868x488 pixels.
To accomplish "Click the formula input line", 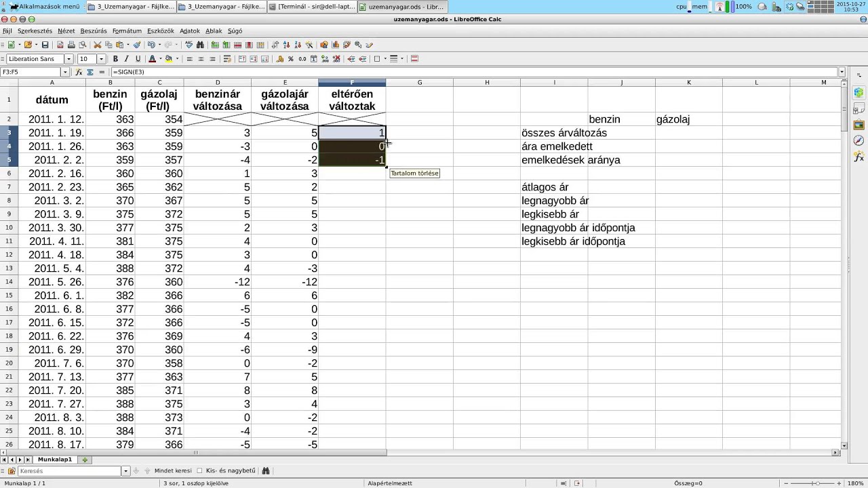I will point(473,72).
